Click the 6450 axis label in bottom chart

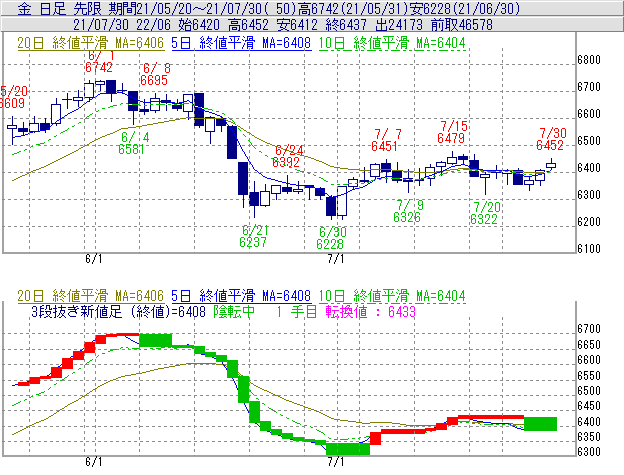(x=589, y=406)
